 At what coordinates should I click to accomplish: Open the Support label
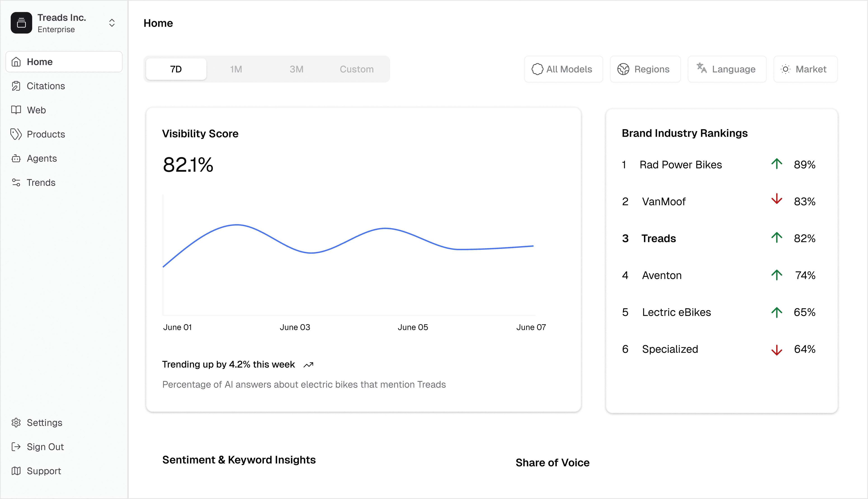44,471
